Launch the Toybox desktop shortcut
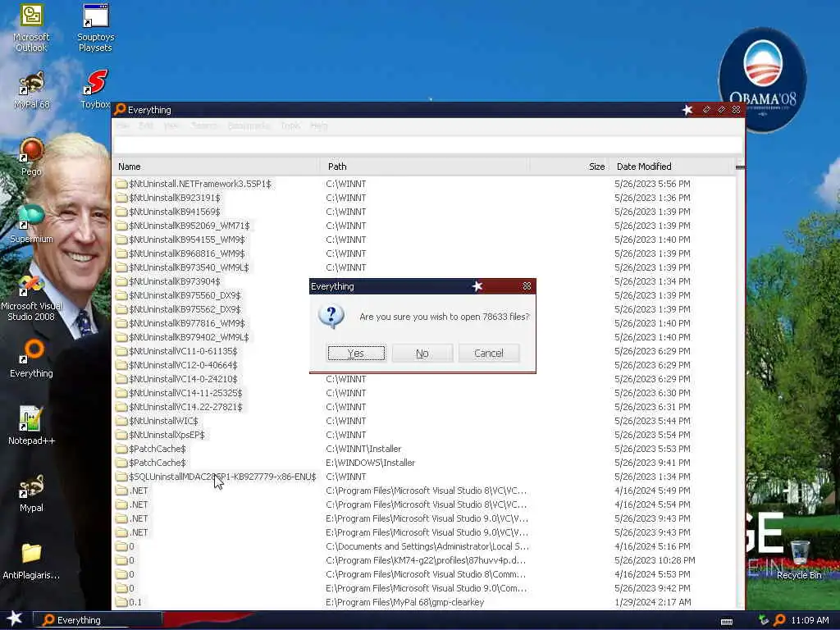Viewport: 840px width, 630px height. 95,89
